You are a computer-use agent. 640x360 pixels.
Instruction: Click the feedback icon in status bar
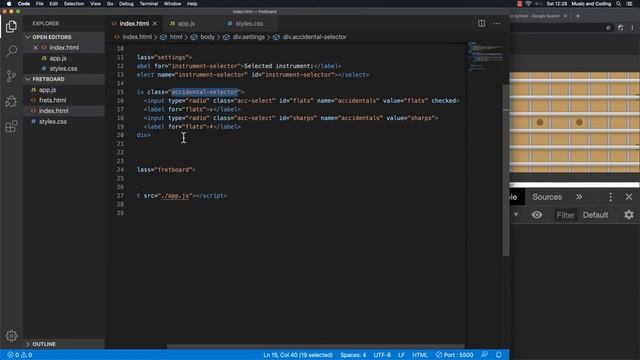pos(484,355)
